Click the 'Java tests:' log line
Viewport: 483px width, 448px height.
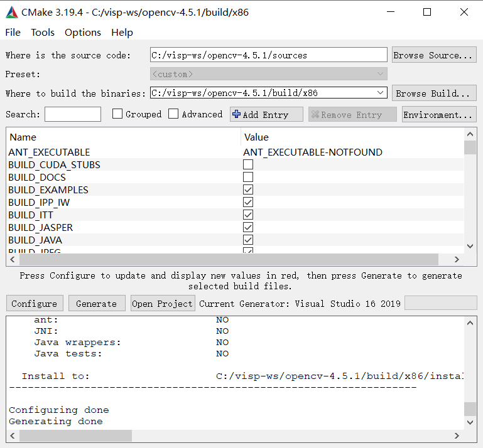pos(68,353)
